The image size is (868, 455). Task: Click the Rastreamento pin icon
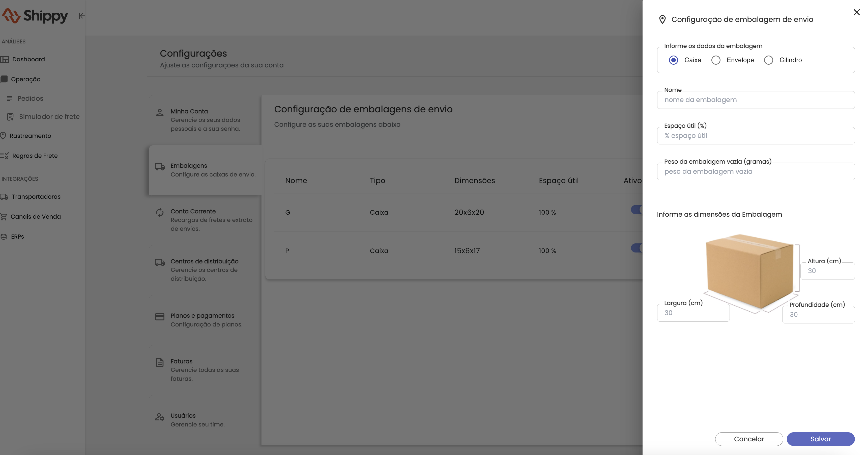point(3,136)
